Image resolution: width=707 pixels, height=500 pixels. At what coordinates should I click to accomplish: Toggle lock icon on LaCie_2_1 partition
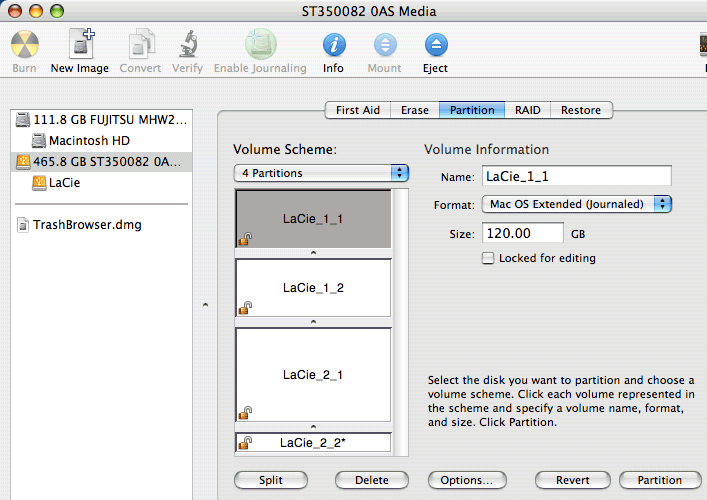pos(245,413)
